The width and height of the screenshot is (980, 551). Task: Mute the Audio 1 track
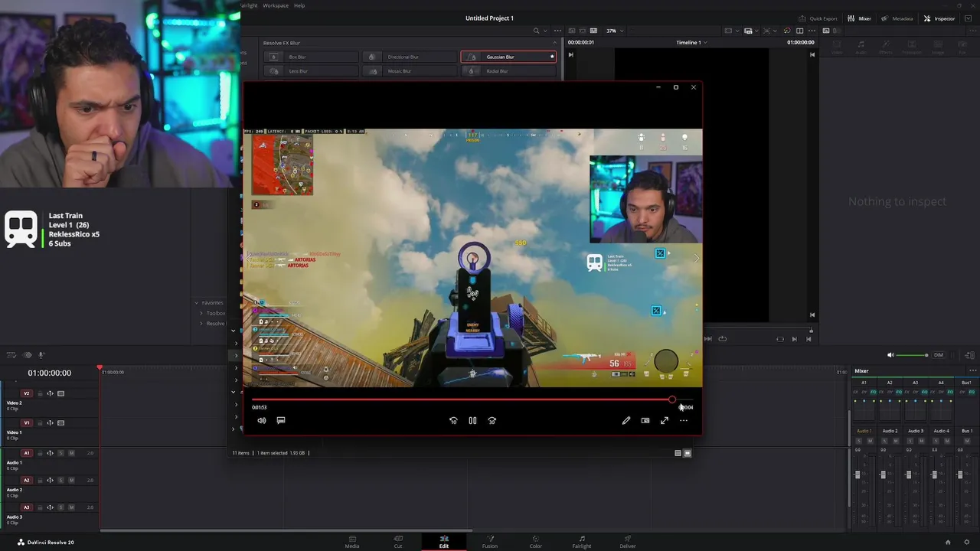pos(72,453)
